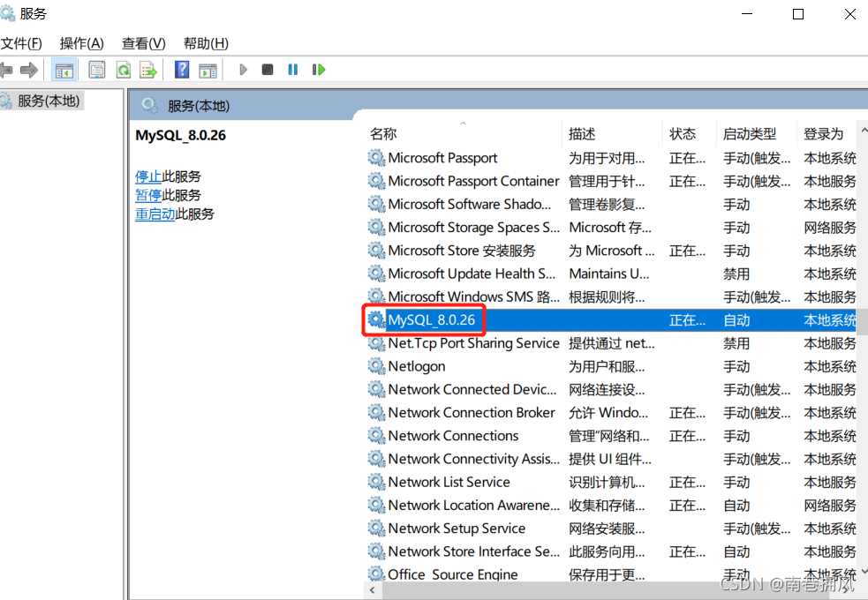868x600 pixels.
Task: Click the services icon in the title bar
Action: coord(7,13)
